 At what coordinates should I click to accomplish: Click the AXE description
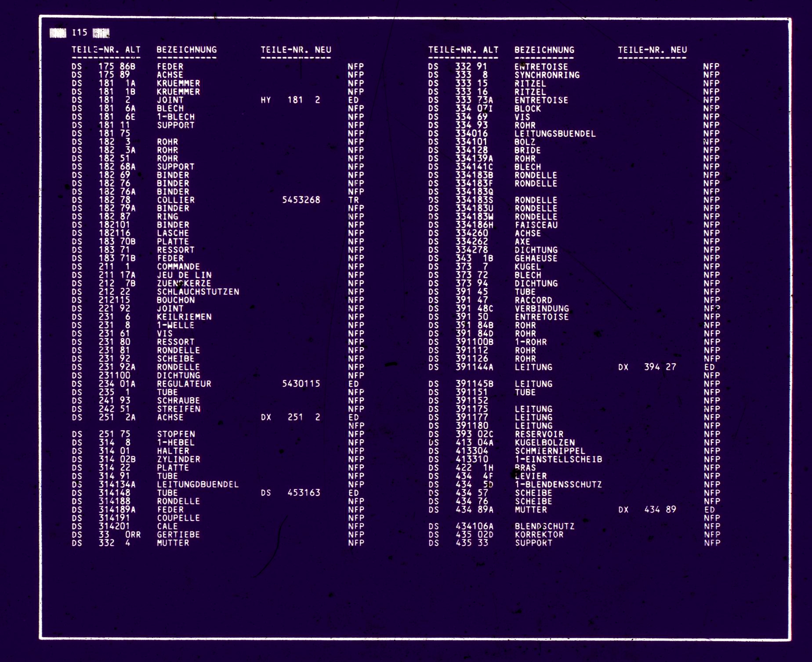522,242
